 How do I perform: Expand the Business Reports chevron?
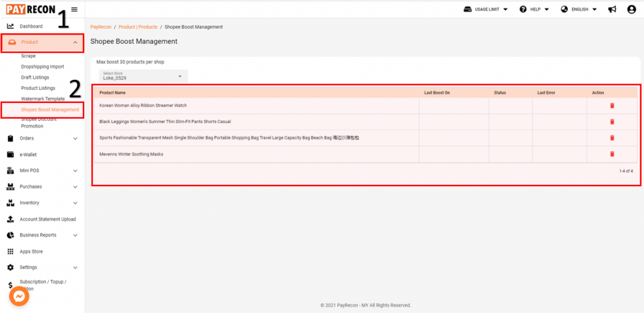point(75,235)
